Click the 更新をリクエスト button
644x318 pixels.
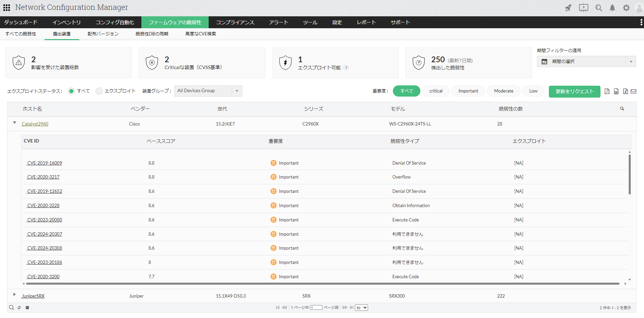click(574, 91)
